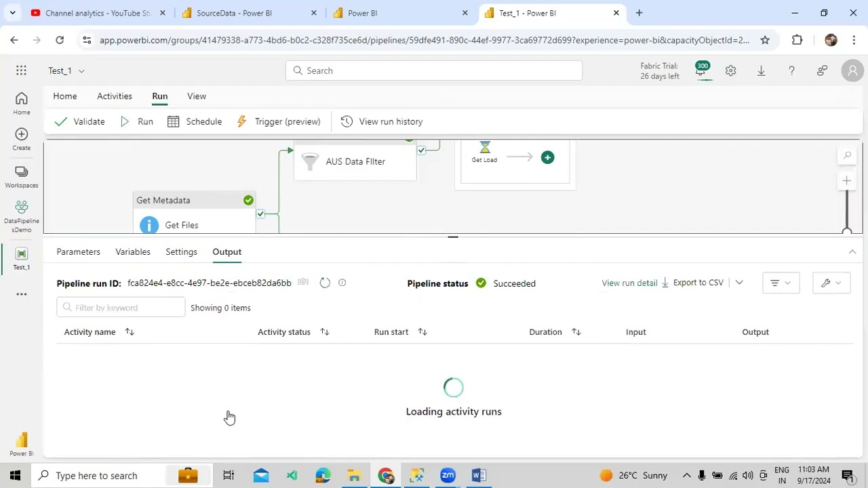Click the View run detail link
Image resolution: width=868 pixels, height=488 pixels.
pyautogui.click(x=629, y=283)
